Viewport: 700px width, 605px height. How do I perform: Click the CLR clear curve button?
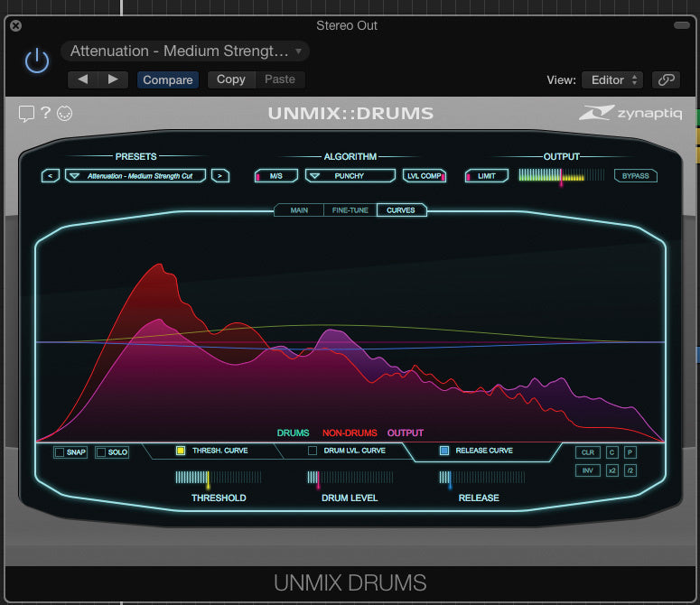coord(587,452)
